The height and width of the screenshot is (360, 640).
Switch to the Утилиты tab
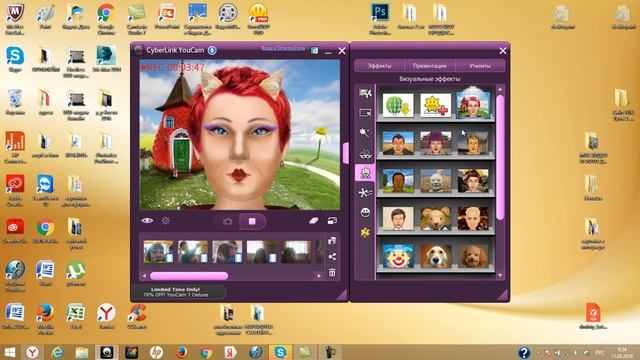pyautogui.click(x=480, y=66)
